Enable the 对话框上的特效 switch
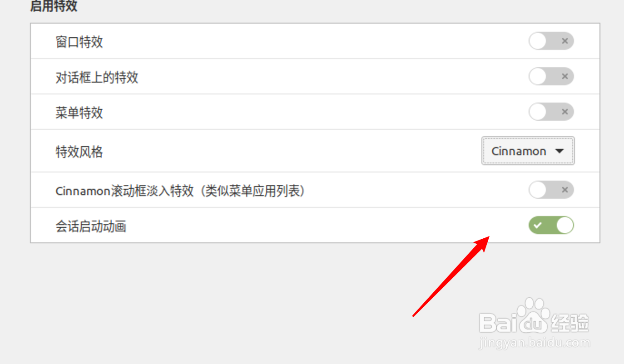The width and height of the screenshot is (624, 364). (x=551, y=77)
